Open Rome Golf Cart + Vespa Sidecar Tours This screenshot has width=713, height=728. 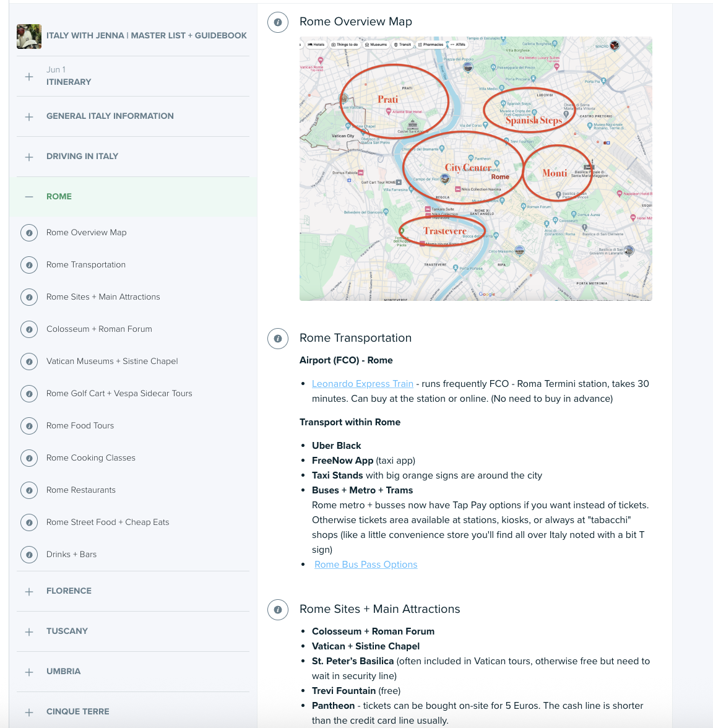pos(119,393)
